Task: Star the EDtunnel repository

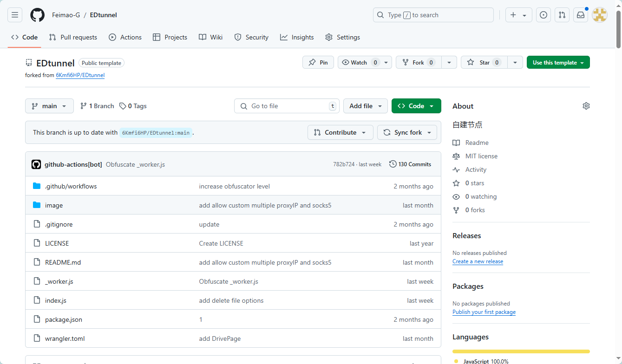Action: [x=484, y=62]
